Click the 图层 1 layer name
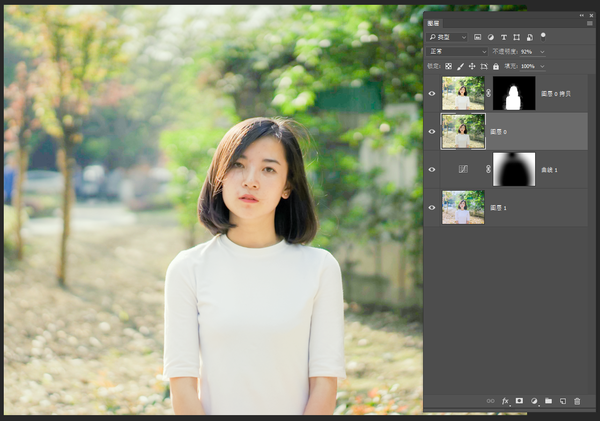Viewport: 600px width, 421px height. click(x=498, y=208)
